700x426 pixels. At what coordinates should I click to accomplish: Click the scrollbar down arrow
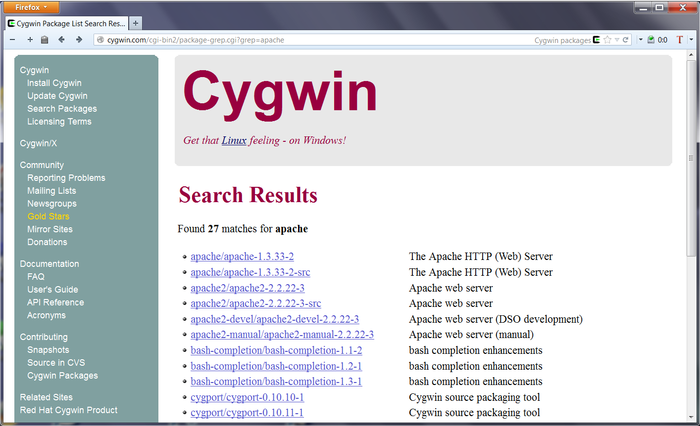pos(691,417)
